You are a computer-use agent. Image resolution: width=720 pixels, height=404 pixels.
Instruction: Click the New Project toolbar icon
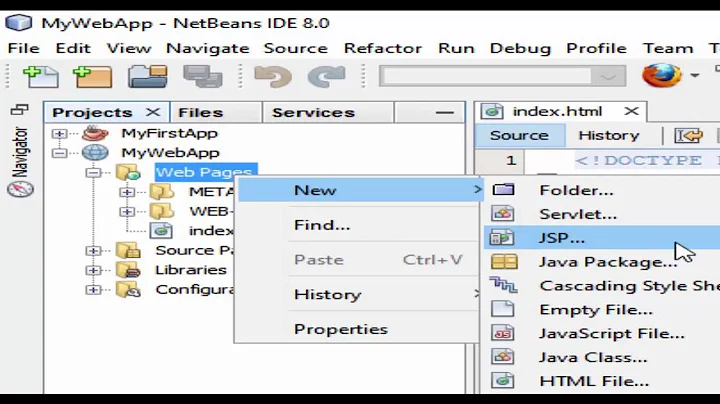pos(92,77)
